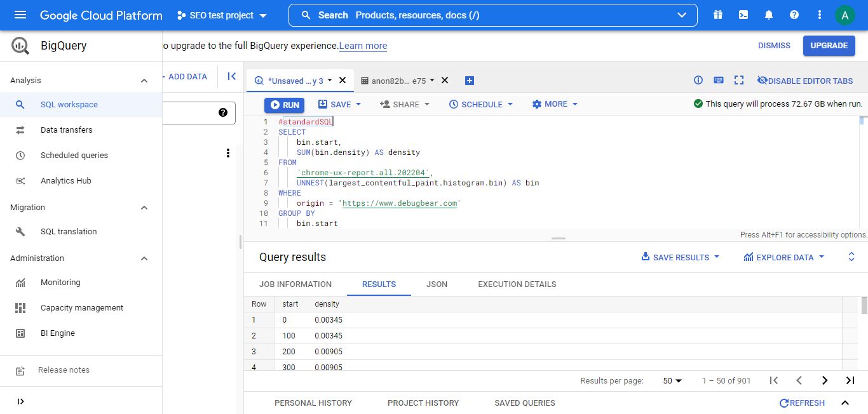Viewport: 868px width, 414px height.
Task: Open the Unsaved query tab dropdown arrow
Action: click(x=330, y=80)
